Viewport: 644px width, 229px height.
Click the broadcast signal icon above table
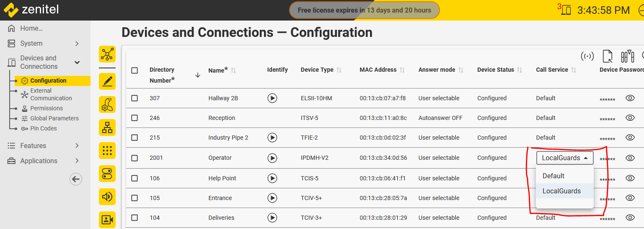pyautogui.click(x=587, y=56)
